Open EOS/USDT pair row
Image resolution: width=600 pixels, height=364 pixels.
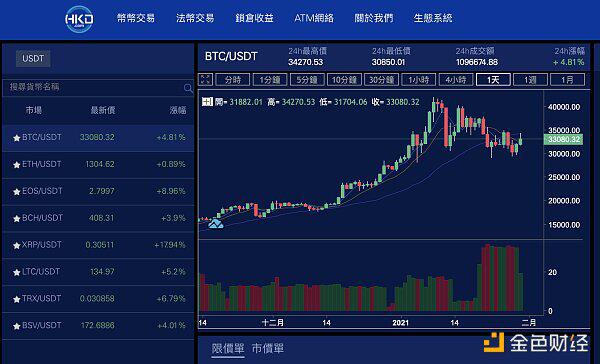(x=98, y=192)
